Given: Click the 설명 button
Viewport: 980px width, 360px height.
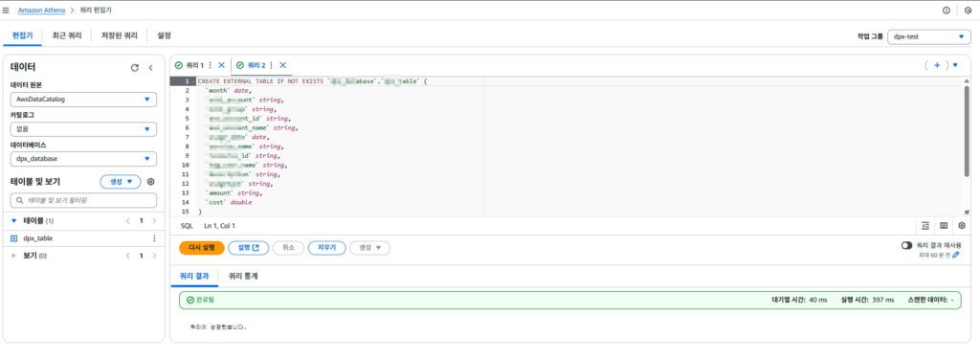Looking at the screenshot, I should (248, 247).
